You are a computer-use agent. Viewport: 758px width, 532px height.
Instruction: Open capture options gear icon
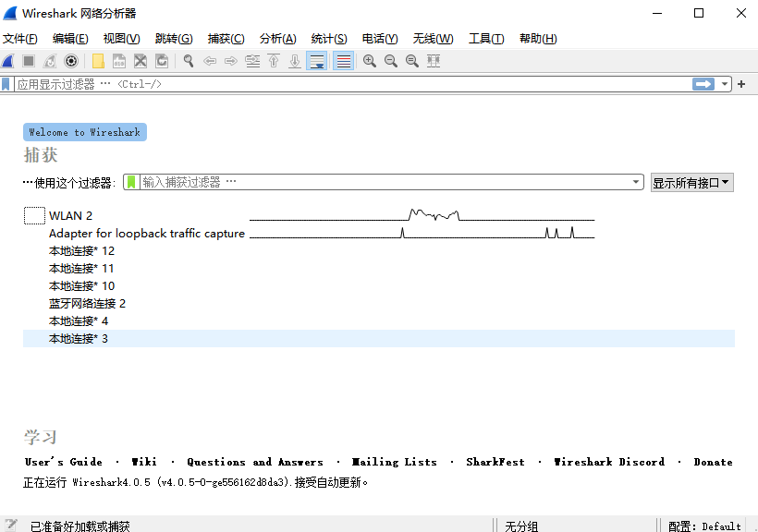(71, 61)
